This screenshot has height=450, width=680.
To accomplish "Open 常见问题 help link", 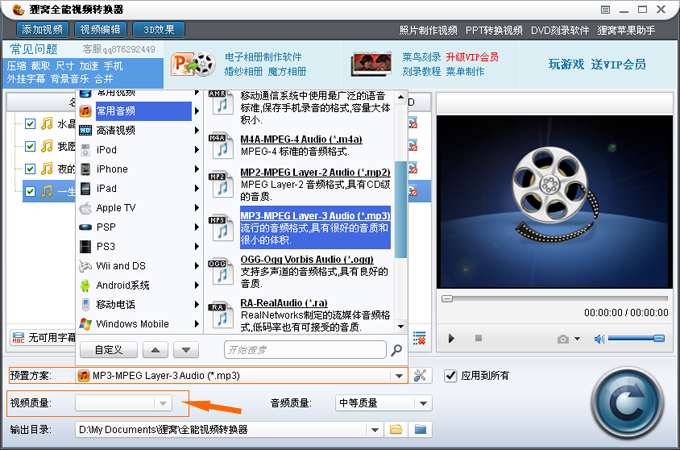I will click(x=34, y=49).
